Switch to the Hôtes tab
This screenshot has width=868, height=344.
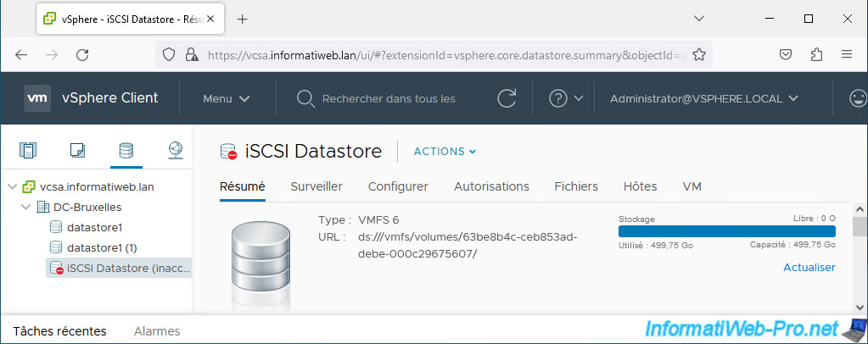pyautogui.click(x=640, y=186)
